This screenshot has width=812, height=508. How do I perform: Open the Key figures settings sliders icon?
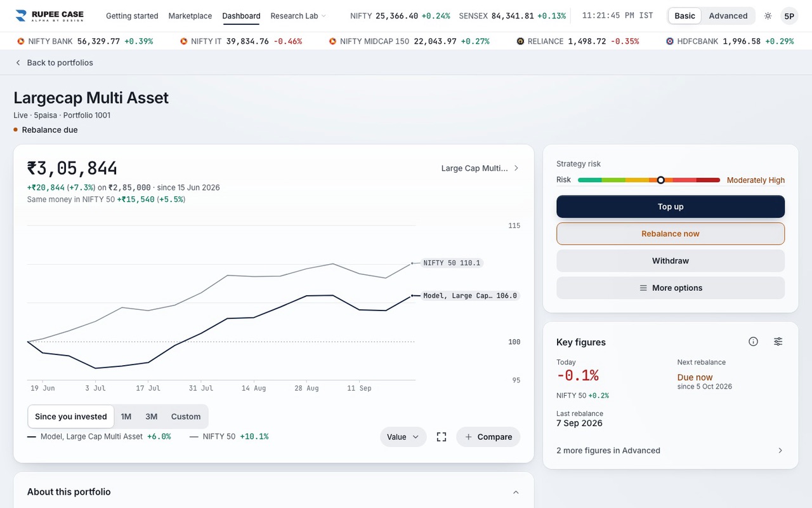(778, 342)
